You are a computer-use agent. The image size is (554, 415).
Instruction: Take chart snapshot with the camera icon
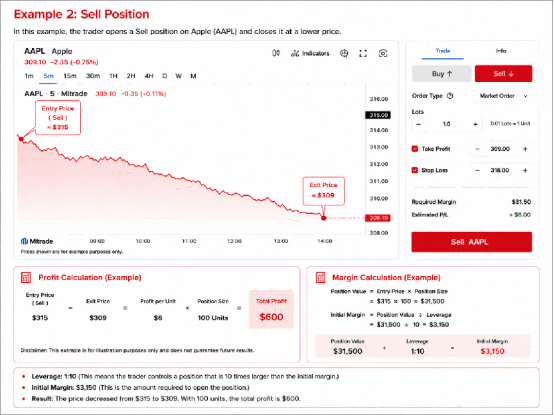[383, 53]
